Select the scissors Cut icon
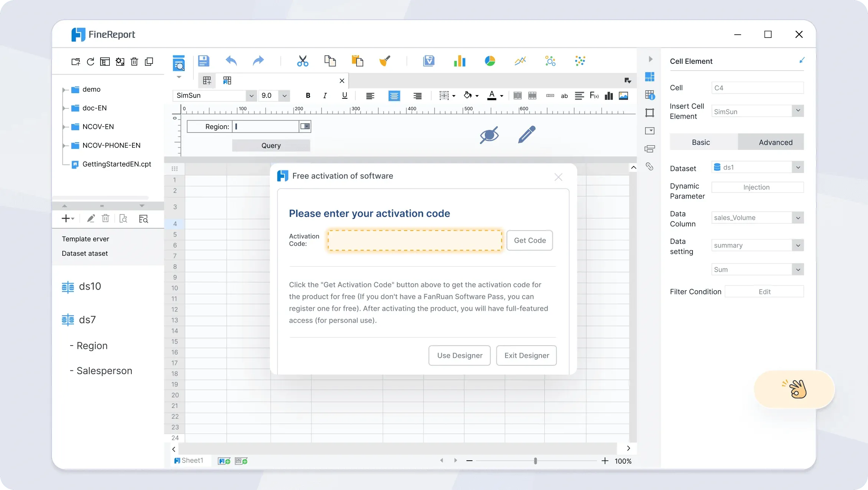The height and width of the screenshot is (490, 868). (x=303, y=61)
